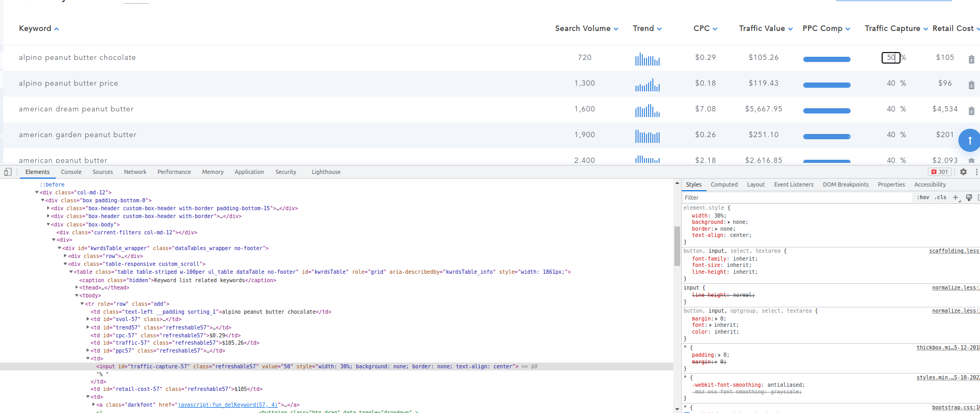The height and width of the screenshot is (413, 980).
Task: Switch to the Sources tab
Action: [x=103, y=172]
